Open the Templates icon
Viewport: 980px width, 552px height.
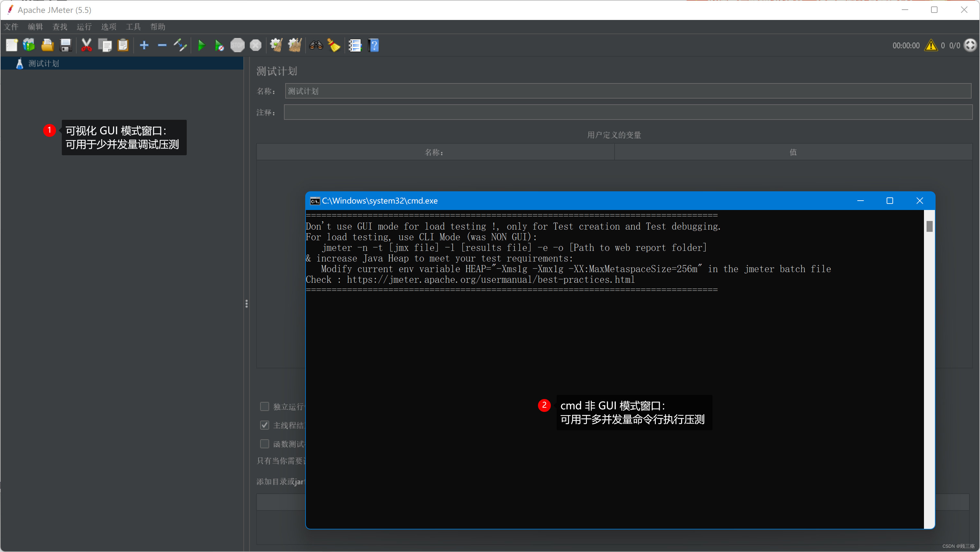coord(29,45)
